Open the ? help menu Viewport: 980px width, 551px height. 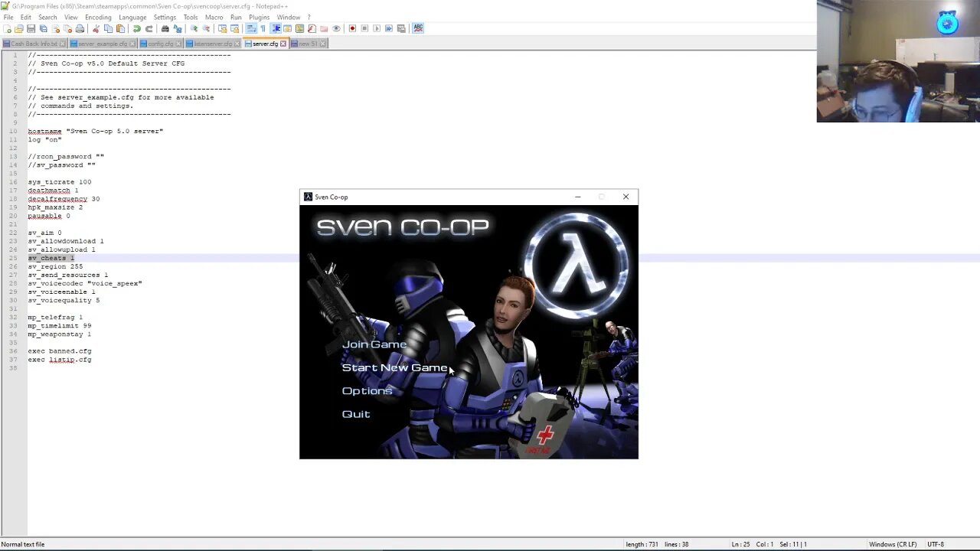click(309, 17)
